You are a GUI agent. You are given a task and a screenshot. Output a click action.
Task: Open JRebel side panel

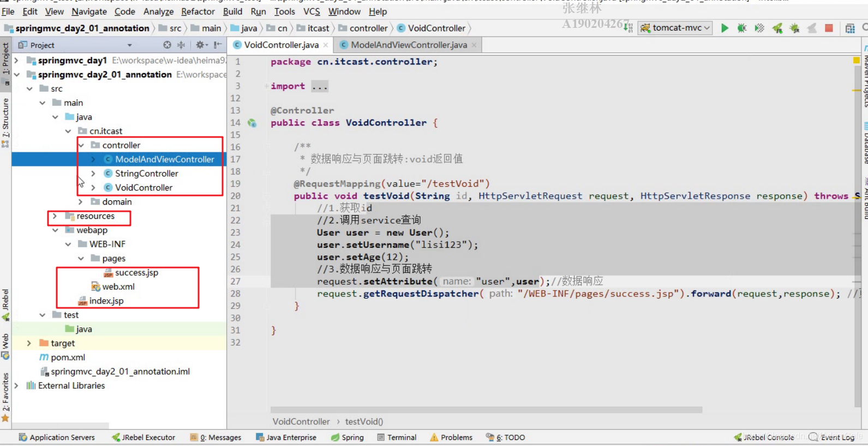click(x=5, y=305)
